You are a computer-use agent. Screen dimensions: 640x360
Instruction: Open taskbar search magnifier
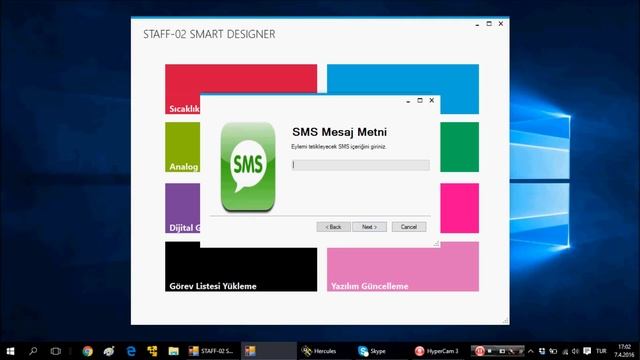[x=33, y=351]
